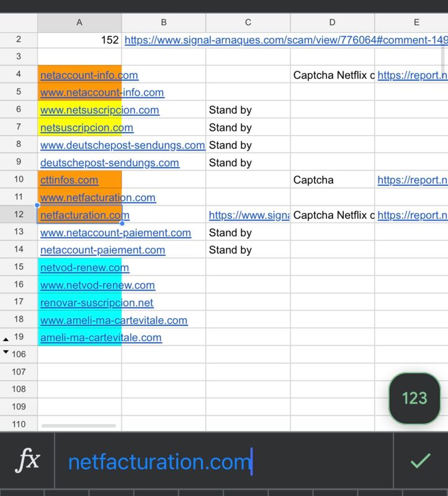Open the https://report.n link in row 4
448x496 pixels.
click(413, 75)
